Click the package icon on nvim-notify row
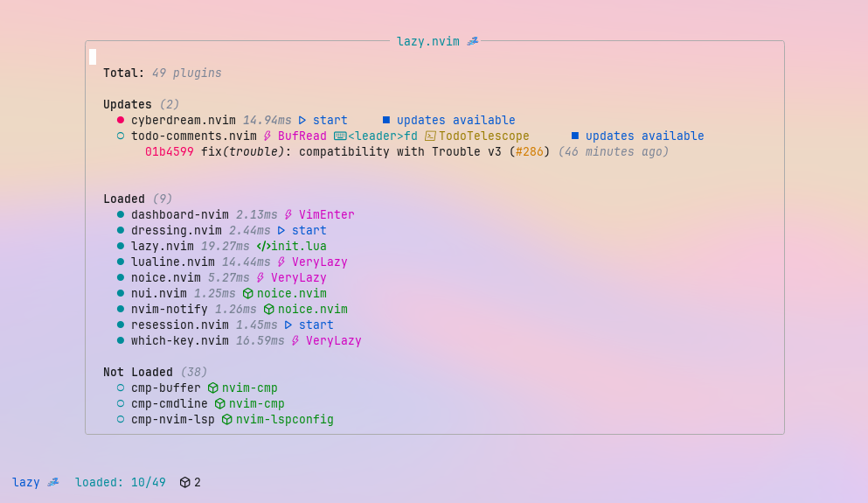The height and width of the screenshot is (503, 868). (x=269, y=309)
